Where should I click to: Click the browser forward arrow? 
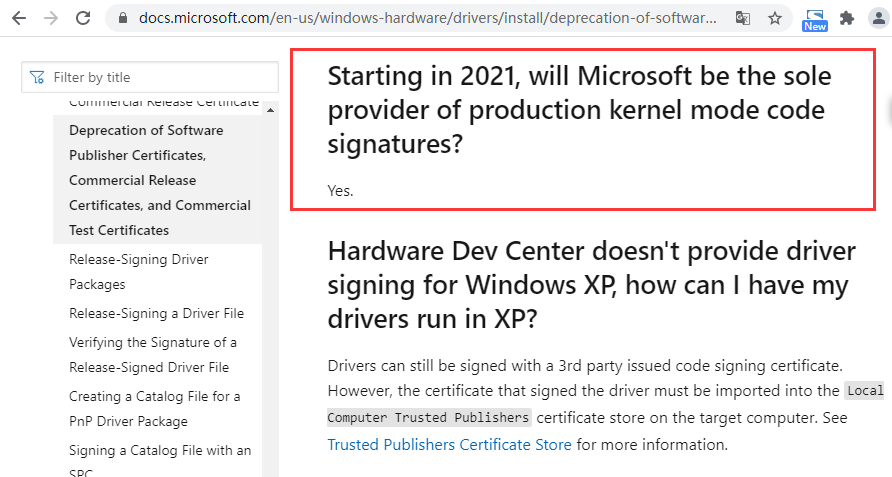tap(51, 18)
